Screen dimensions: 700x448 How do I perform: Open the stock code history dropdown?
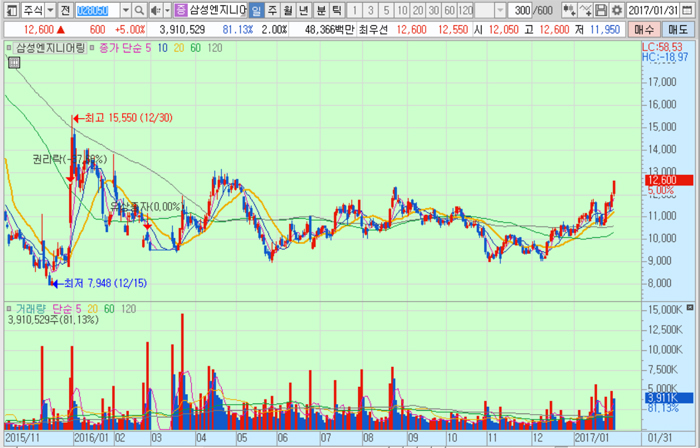[x=125, y=10]
